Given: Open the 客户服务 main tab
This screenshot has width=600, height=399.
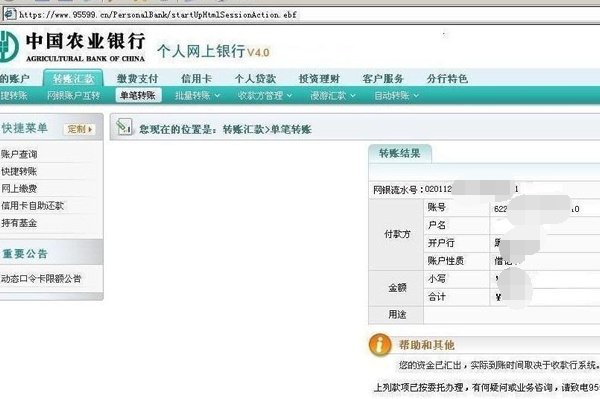Looking at the screenshot, I should (383, 79).
